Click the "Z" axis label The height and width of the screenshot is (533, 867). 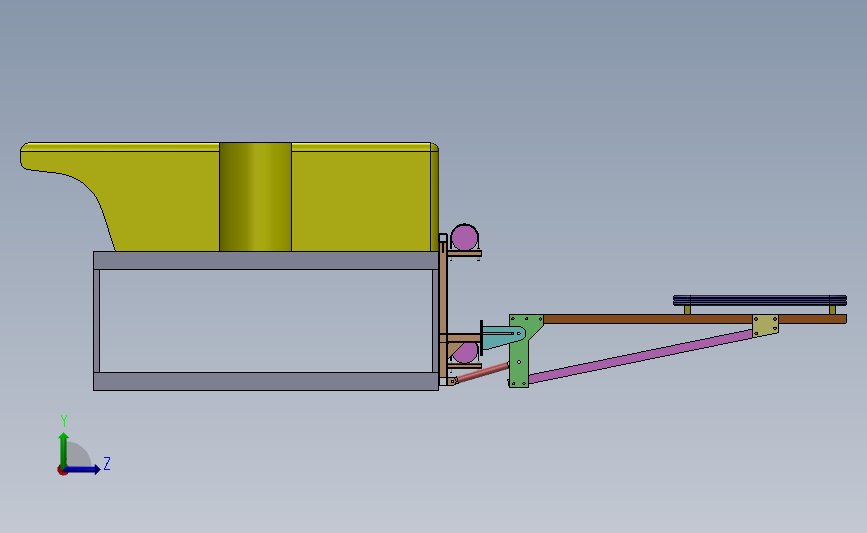(107, 463)
